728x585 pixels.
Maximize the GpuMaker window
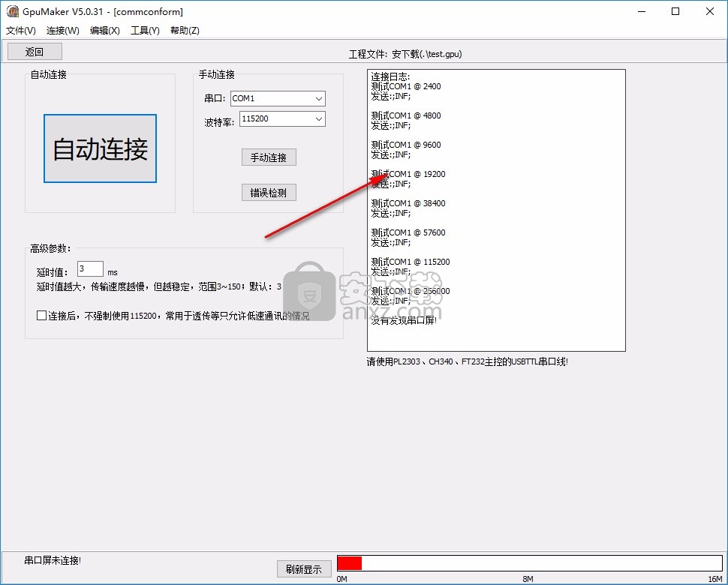pos(675,11)
